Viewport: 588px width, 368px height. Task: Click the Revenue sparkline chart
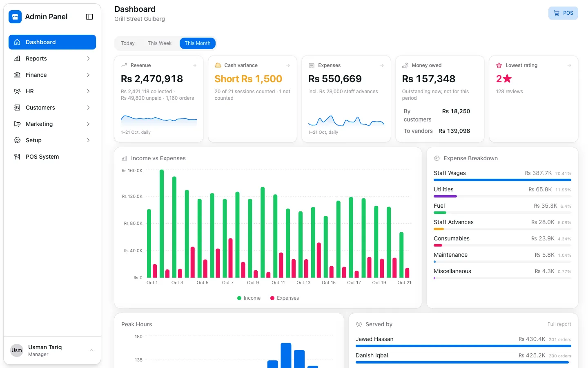click(159, 120)
